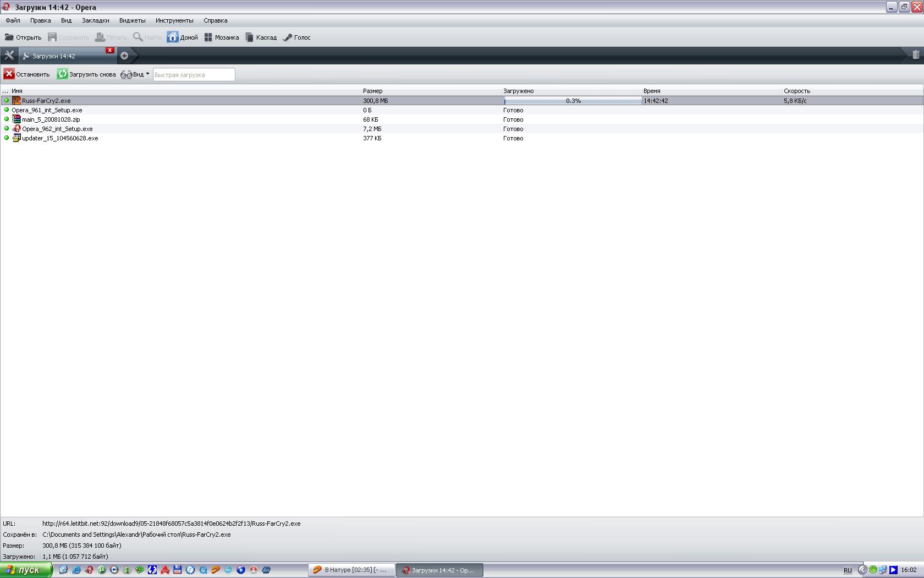Click the Загрузки 14:42 - Opera taskbar button
Screen dimensions: 924x578
tap(439, 570)
